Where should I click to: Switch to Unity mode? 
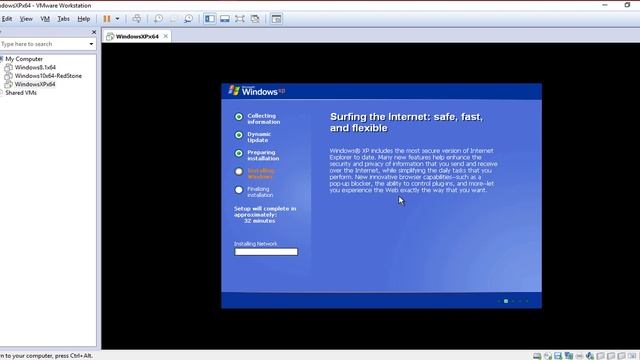(x=255, y=19)
